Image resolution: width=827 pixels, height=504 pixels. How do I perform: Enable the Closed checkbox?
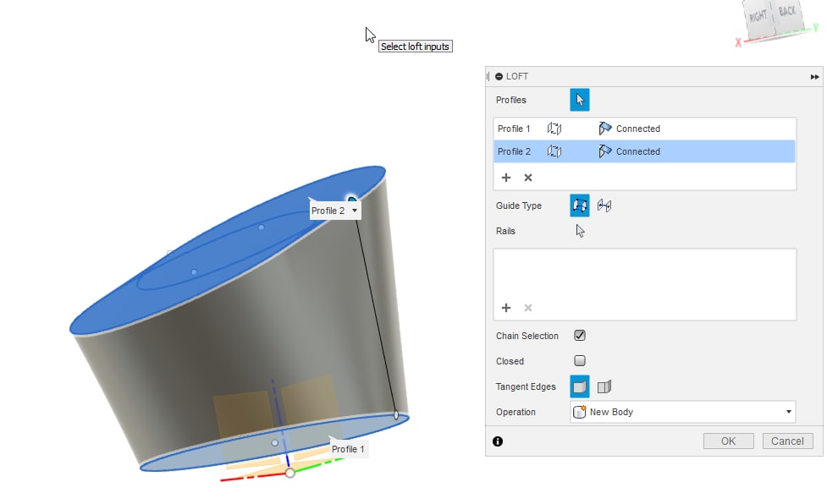(579, 361)
